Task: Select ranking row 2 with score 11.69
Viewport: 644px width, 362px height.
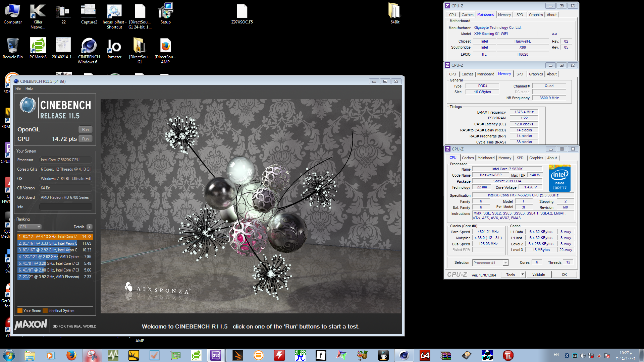Action: point(55,243)
